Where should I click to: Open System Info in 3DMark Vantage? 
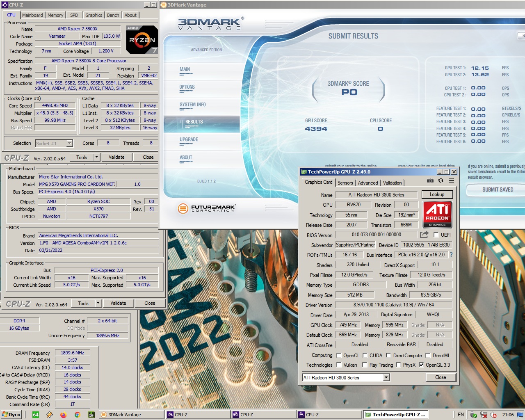pyautogui.click(x=193, y=105)
